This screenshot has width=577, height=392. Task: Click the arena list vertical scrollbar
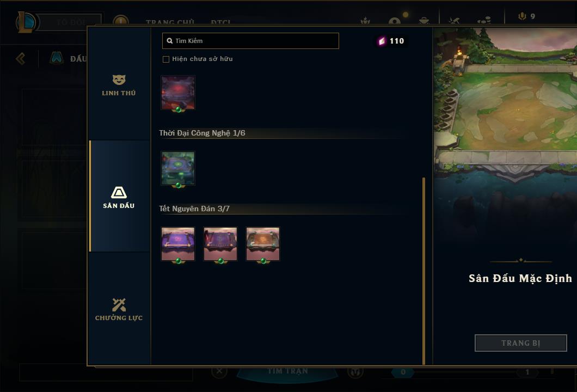coord(423,271)
